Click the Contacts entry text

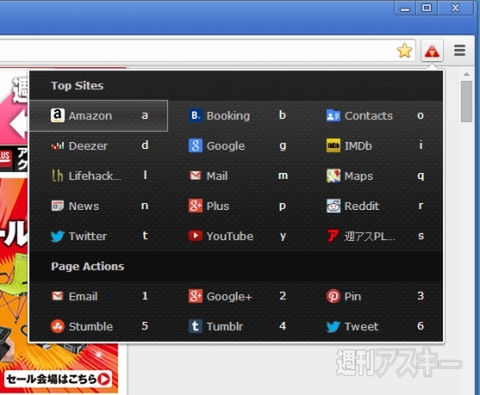pyautogui.click(x=369, y=116)
